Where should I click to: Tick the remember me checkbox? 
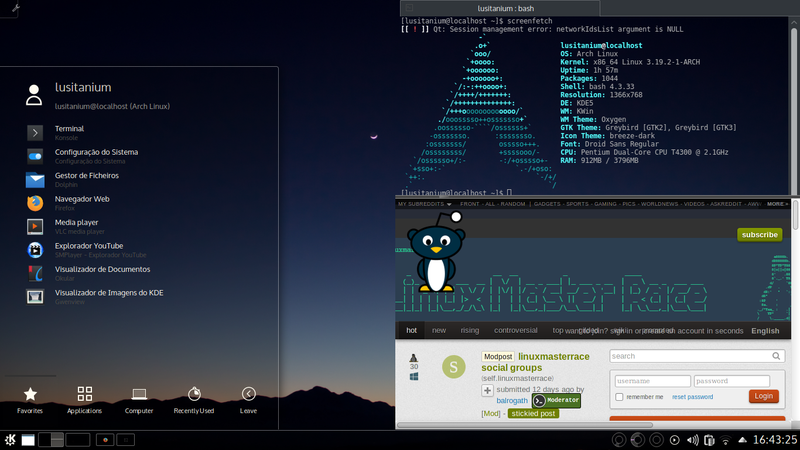point(619,397)
